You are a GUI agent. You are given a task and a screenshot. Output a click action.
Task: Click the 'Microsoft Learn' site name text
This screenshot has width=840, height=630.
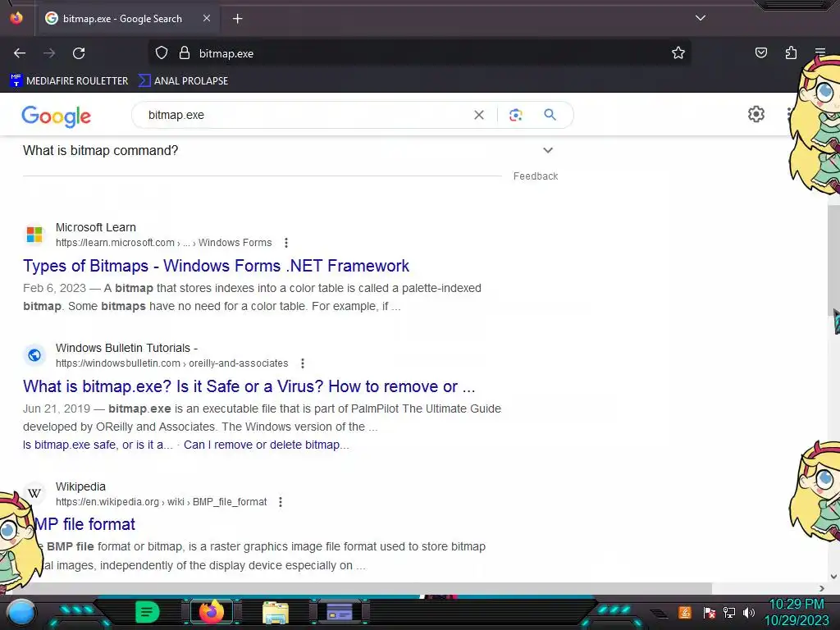96,227
